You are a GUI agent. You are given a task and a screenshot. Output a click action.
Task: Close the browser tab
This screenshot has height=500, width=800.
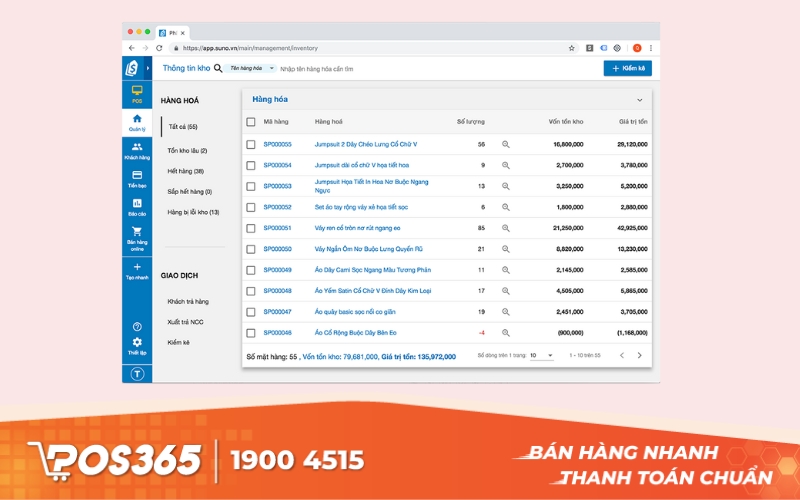[182, 33]
